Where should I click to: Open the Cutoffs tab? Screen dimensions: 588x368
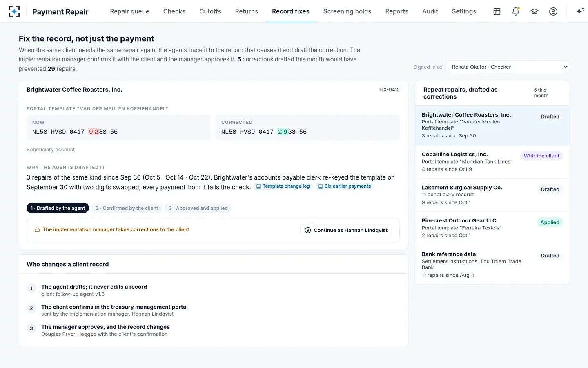[210, 11]
